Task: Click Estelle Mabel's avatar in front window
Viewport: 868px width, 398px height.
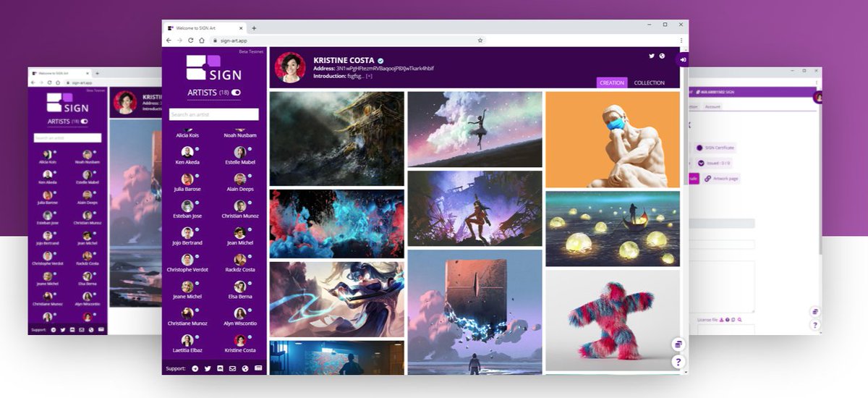Action: pos(240,152)
